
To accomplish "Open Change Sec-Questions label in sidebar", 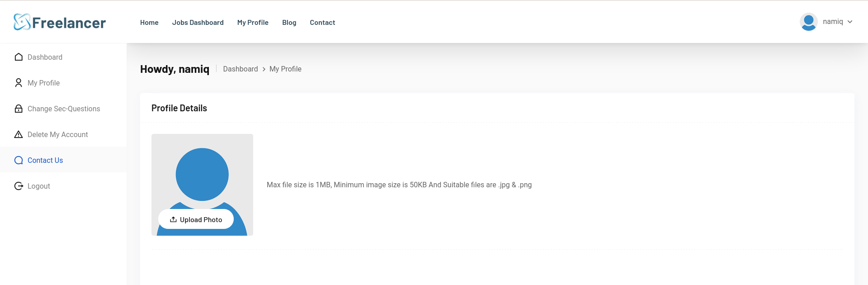I will click(x=64, y=109).
